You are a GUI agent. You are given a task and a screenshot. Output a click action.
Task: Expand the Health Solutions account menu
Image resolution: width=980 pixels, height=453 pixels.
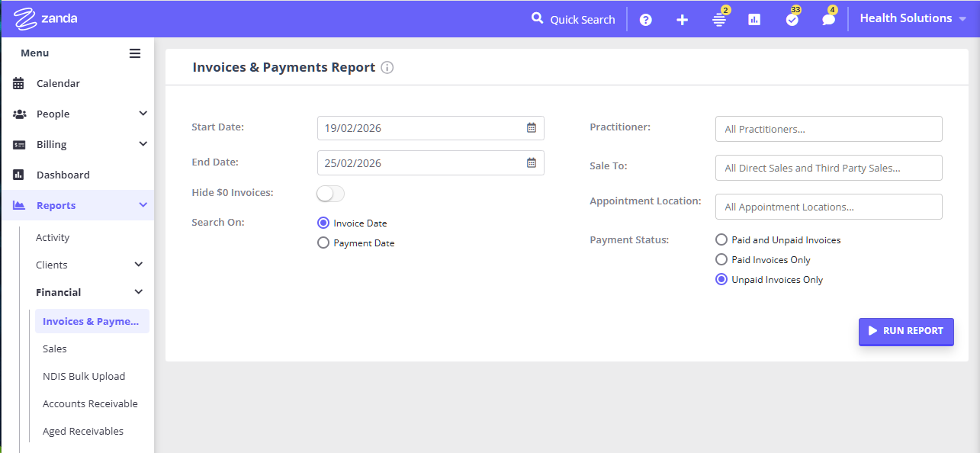[913, 18]
